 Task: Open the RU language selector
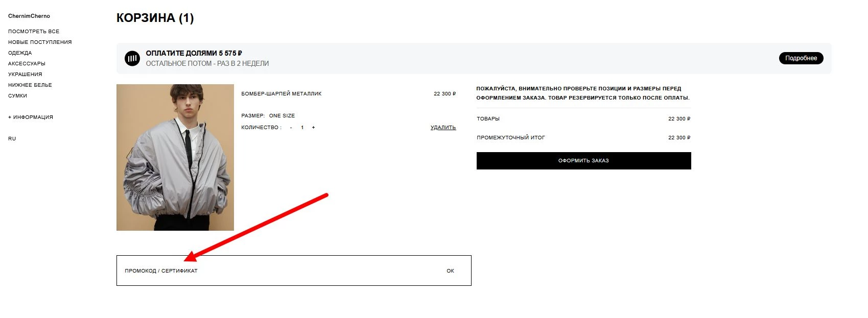click(x=12, y=139)
